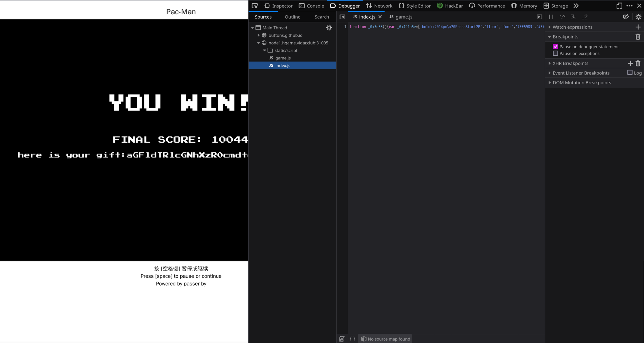Remove all breakpoints trash icon
Image resolution: width=644 pixels, height=343 pixels.
[x=638, y=37]
